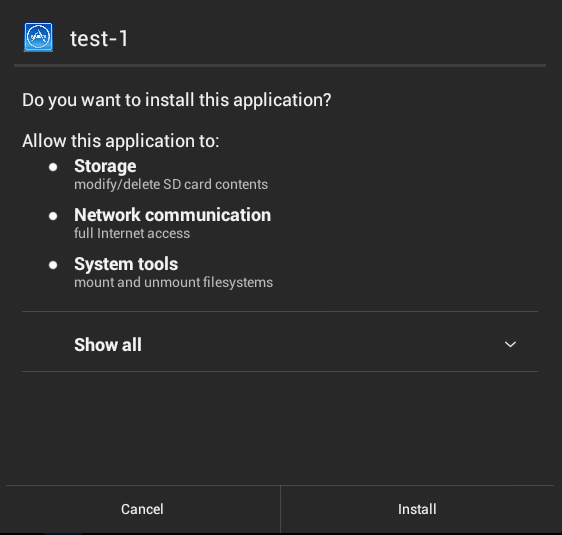Image resolution: width=562 pixels, height=535 pixels.
Task: Click the install confirmation question text
Action: click(x=177, y=100)
